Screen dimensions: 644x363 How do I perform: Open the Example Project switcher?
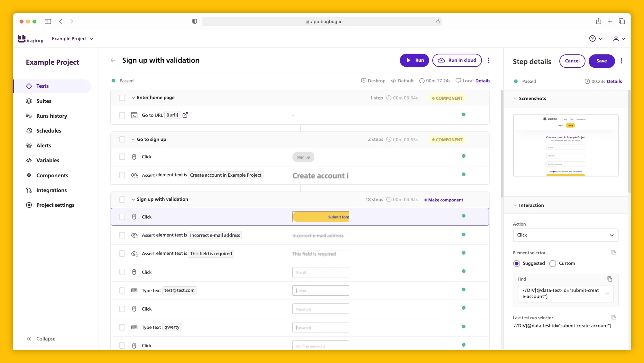pyautogui.click(x=73, y=39)
